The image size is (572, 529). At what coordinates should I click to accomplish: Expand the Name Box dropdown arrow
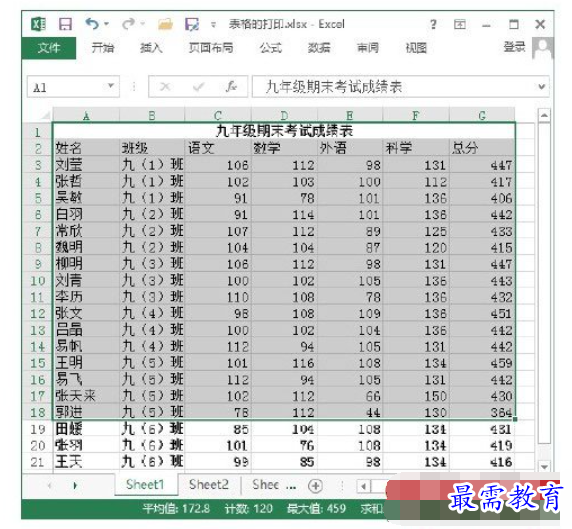point(111,86)
